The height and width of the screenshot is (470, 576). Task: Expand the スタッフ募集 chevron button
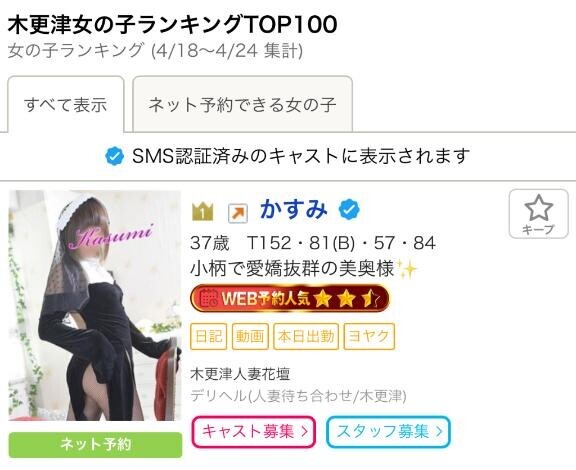pyautogui.click(x=388, y=431)
